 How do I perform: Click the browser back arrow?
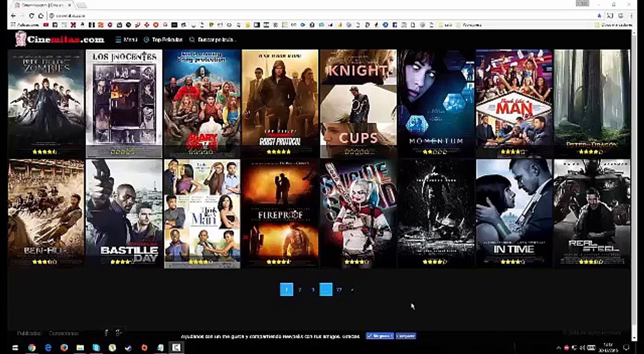pos(14,16)
